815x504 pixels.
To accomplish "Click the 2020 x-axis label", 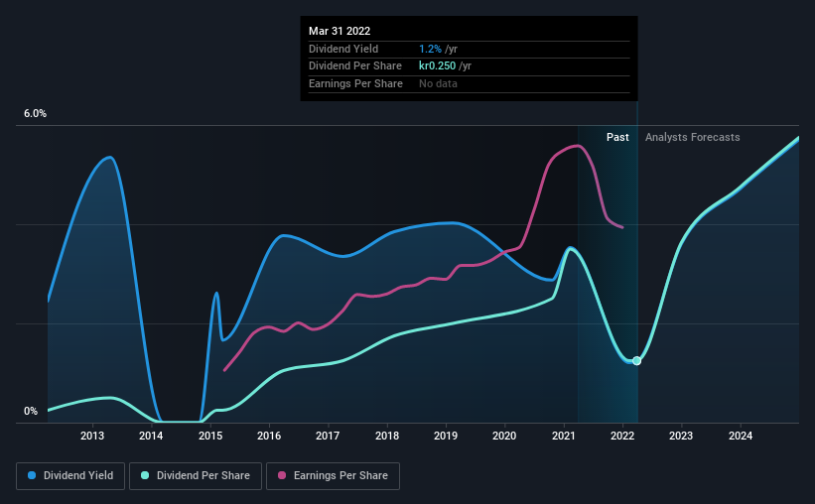I will [x=504, y=436].
